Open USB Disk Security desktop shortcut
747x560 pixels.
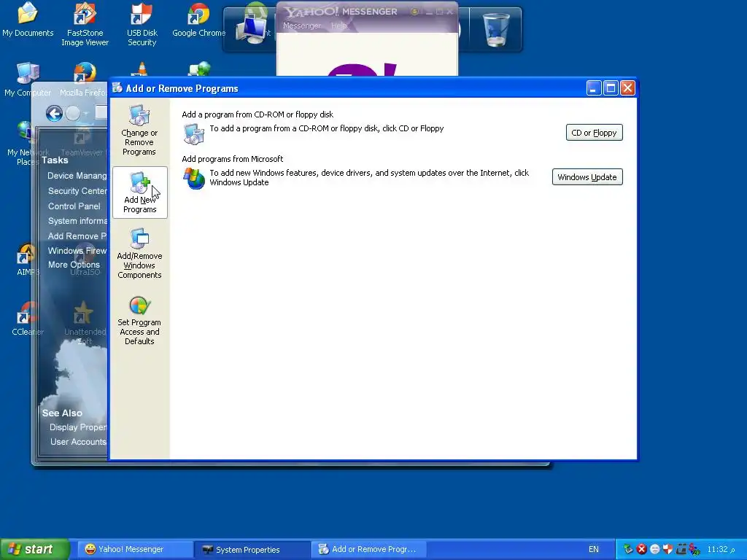(x=142, y=24)
